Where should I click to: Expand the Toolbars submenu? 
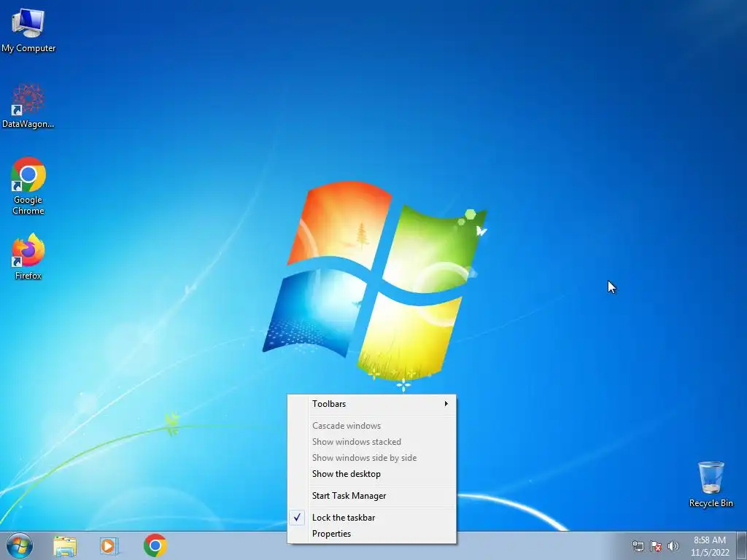tap(371, 404)
